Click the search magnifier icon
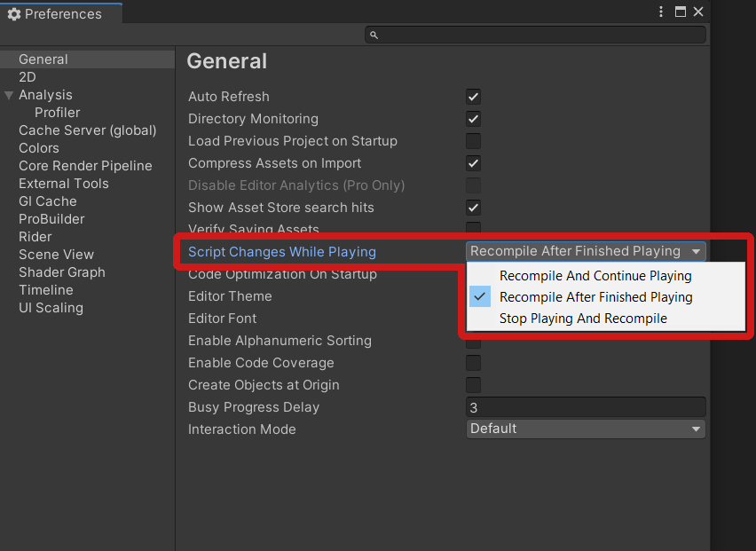 (374, 35)
